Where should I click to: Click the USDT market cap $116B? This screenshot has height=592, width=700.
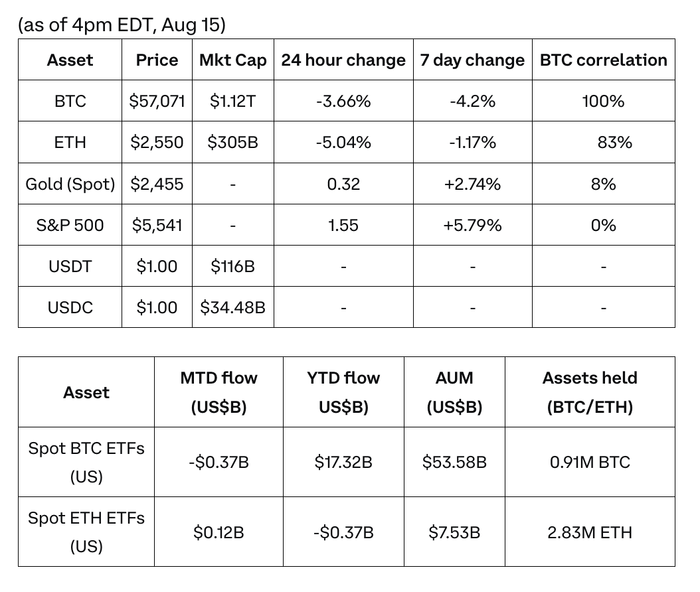tap(232, 266)
